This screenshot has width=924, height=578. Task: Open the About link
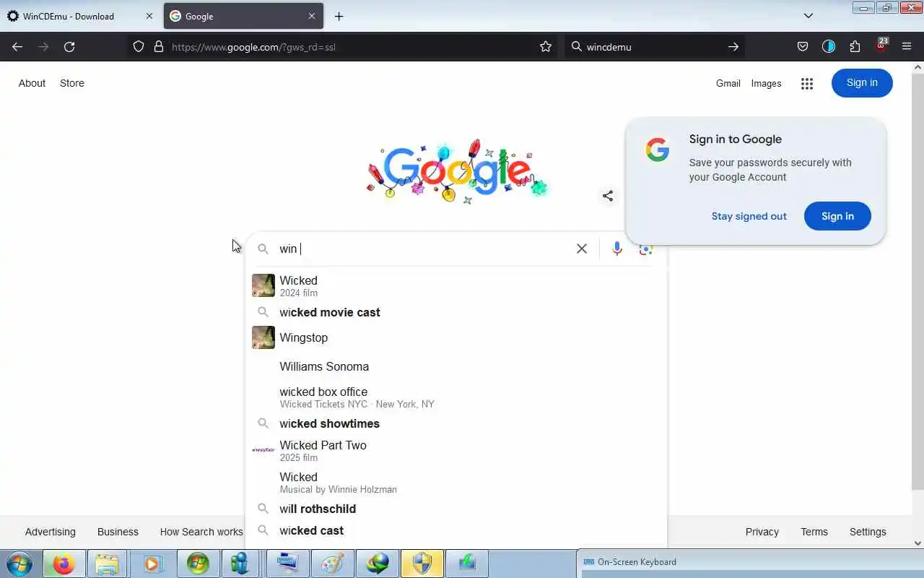click(x=32, y=83)
